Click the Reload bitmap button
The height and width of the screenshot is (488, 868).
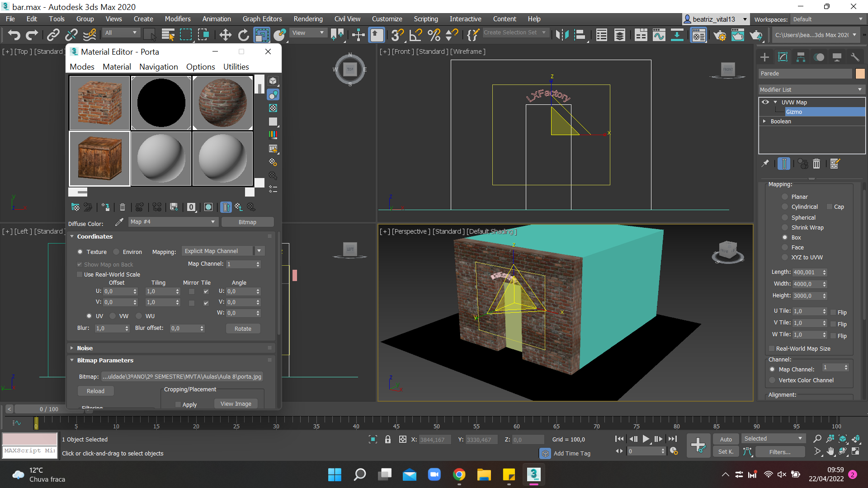[x=95, y=391]
